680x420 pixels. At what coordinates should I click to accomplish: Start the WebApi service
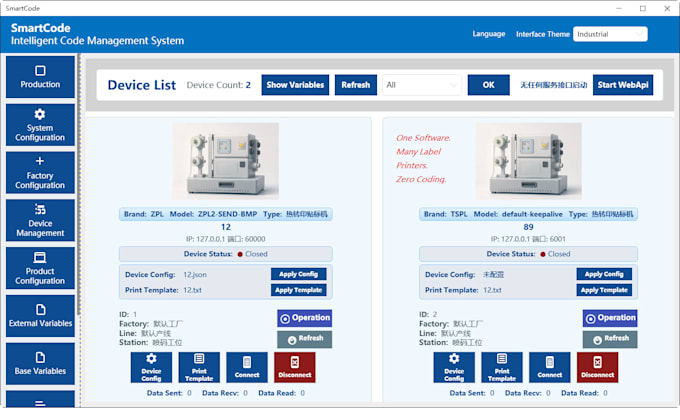coord(623,85)
